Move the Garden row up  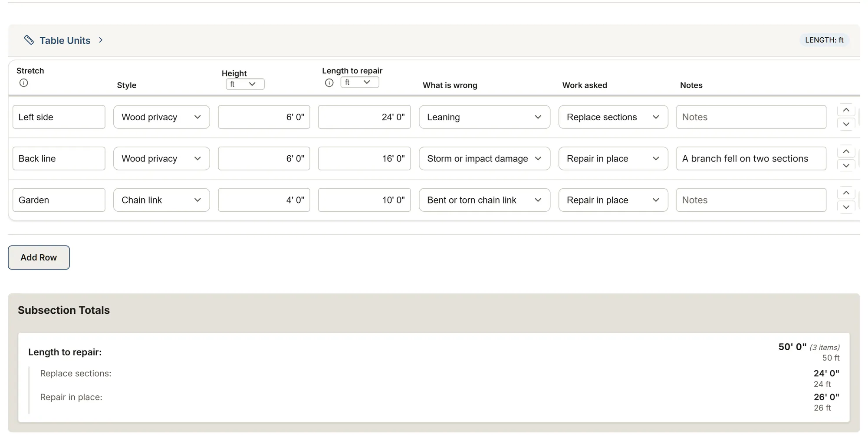click(846, 193)
